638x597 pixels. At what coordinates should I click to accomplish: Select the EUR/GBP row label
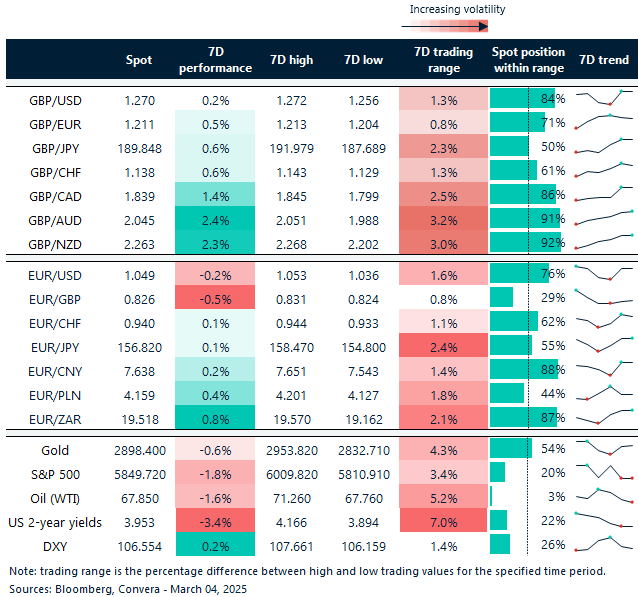pyautogui.click(x=55, y=300)
